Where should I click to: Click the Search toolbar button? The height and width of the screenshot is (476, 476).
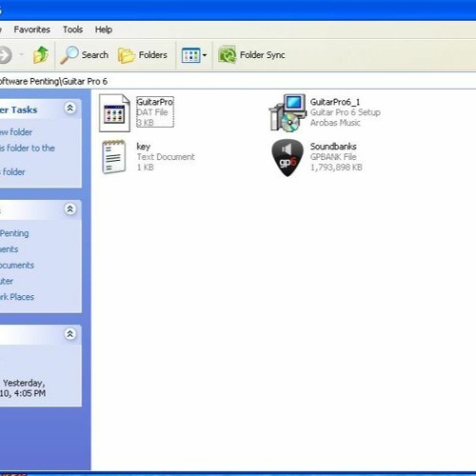pyautogui.click(x=85, y=55)
